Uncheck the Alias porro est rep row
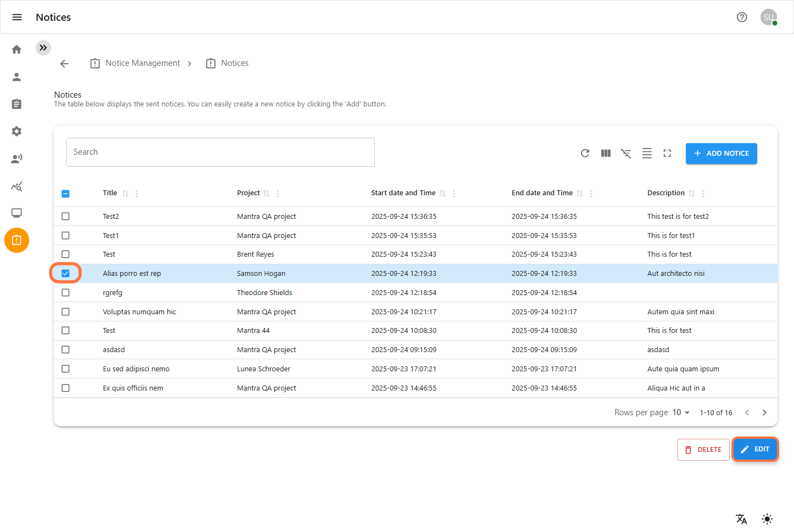 tap(66, 273)
